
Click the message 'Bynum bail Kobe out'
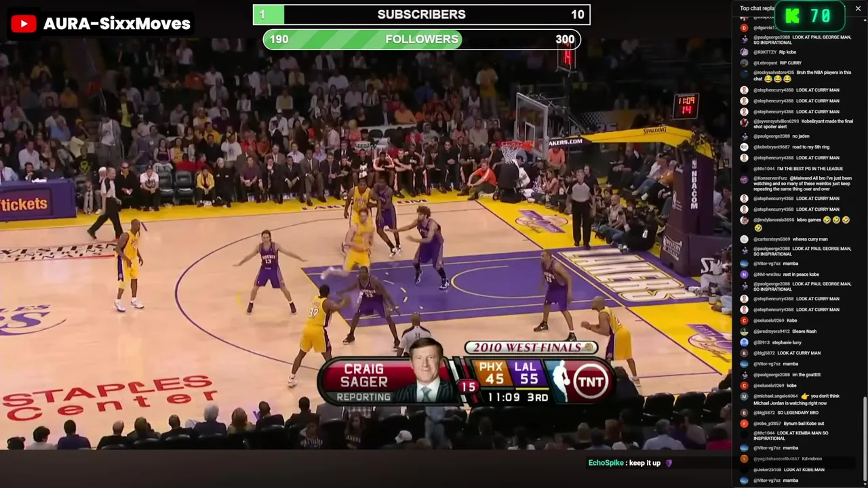pos(802,424)
